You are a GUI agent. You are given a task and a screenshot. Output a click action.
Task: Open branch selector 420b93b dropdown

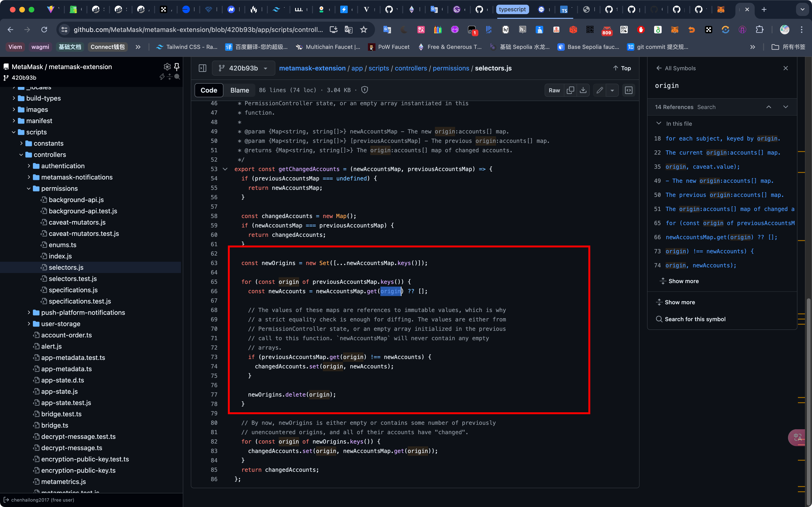243,68
